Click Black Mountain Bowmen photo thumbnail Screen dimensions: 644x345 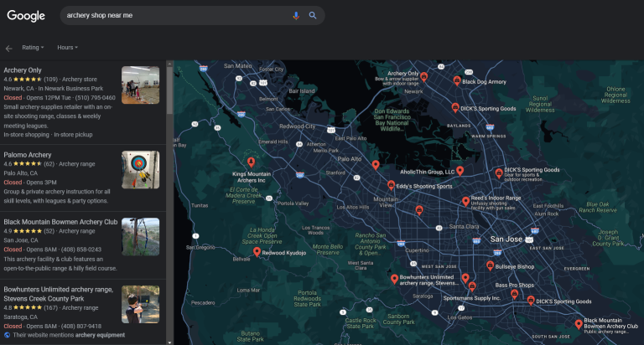pyautogui.click(x=141, y=237)
